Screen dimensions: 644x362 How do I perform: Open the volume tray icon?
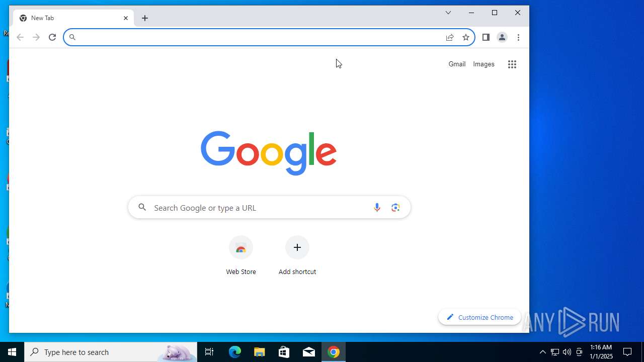click(567, 352)
